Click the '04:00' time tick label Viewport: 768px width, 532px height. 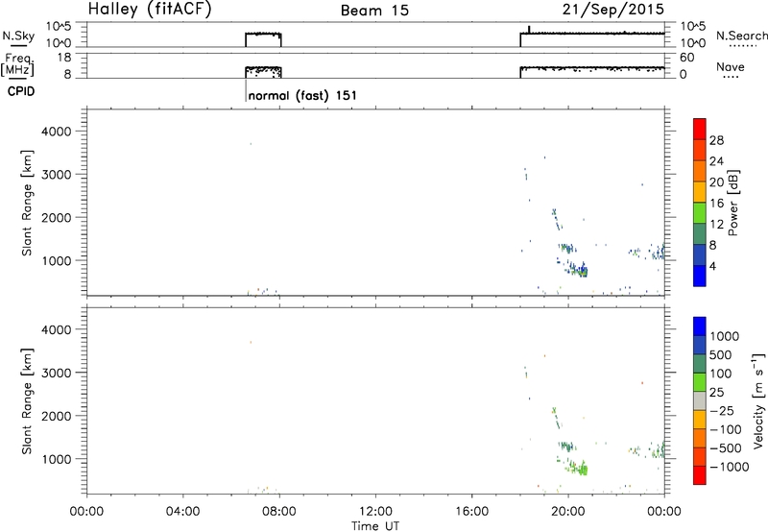click(x=182, y=512)
